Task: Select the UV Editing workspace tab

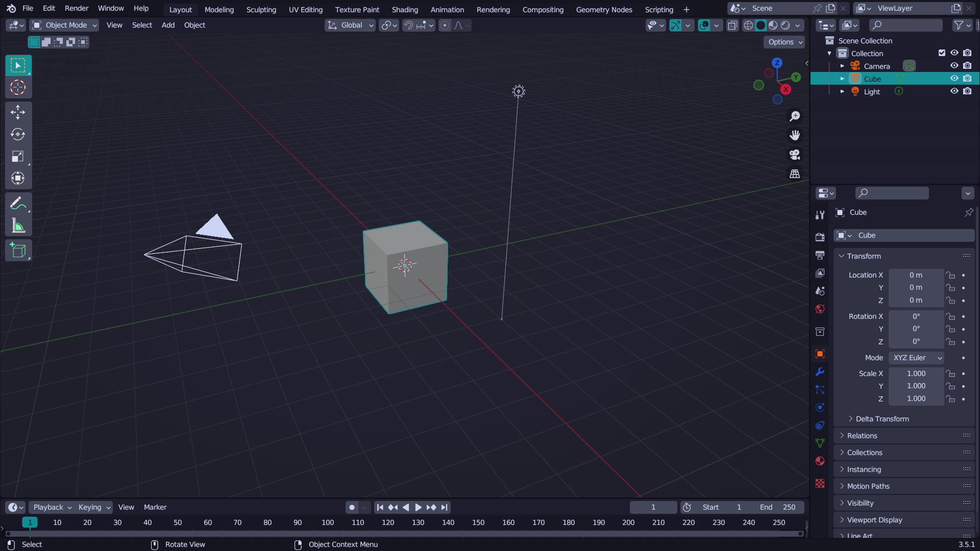Action: 306,9
